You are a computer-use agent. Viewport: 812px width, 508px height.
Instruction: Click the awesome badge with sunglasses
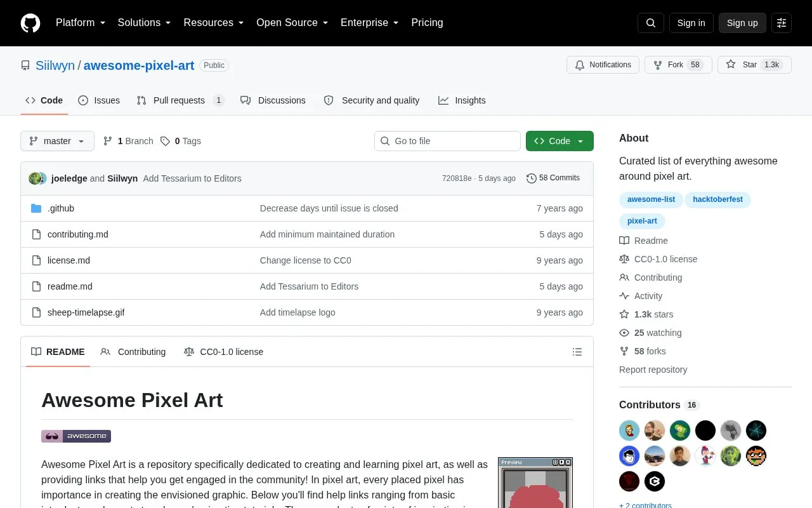(76, 436)
